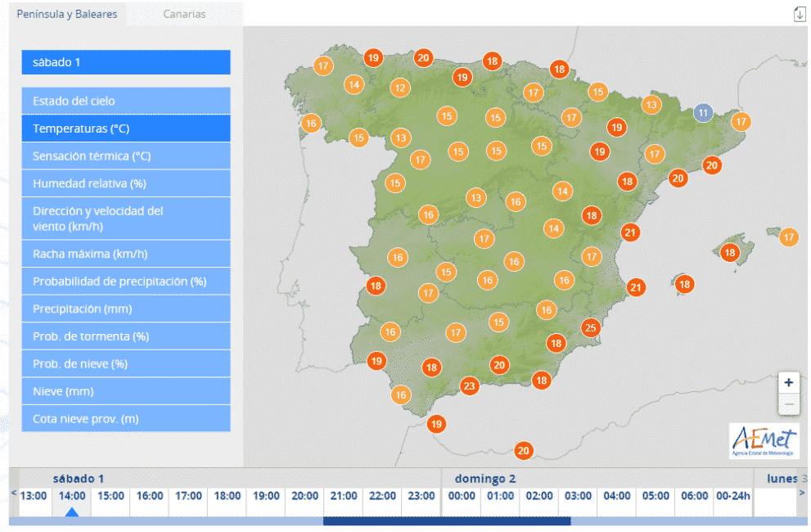Click the AEMet agency logo
The width and height of the screenshot is (811, 532).
[x=764, y=440]
